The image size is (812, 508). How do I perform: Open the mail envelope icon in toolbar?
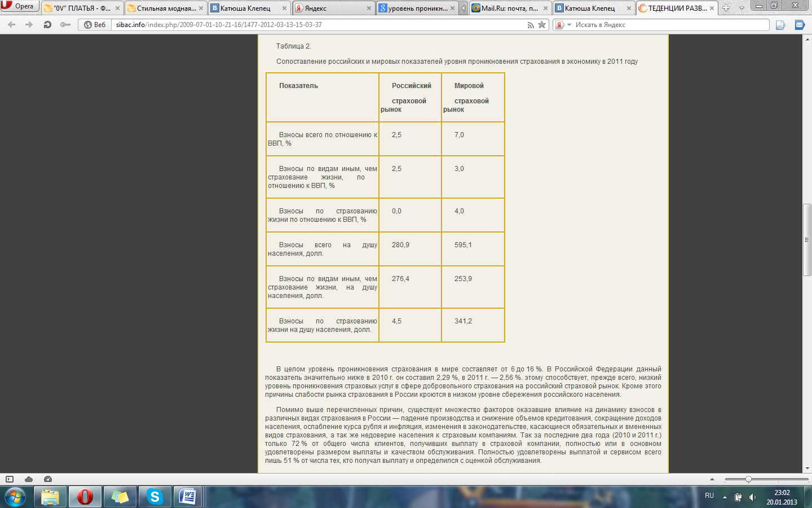click(x=800, y=25)
